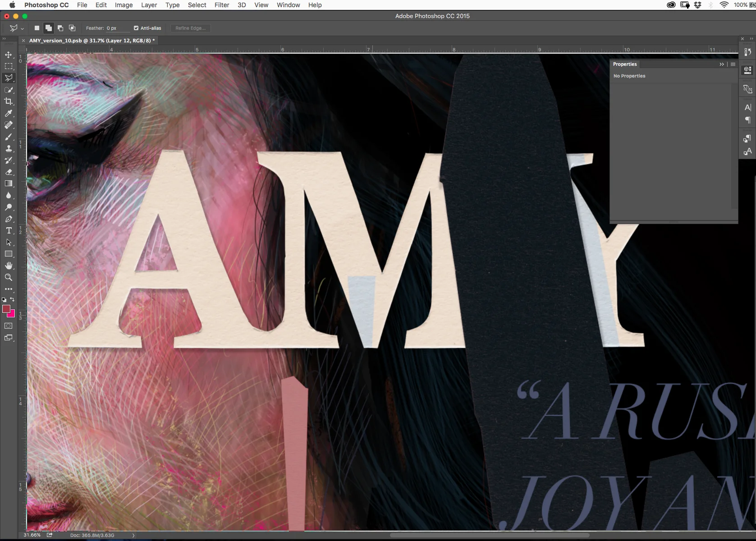Viewport: 756px width, 541px height.
Task: Open the Paragraph Styles panel icon
Action: 747,139
